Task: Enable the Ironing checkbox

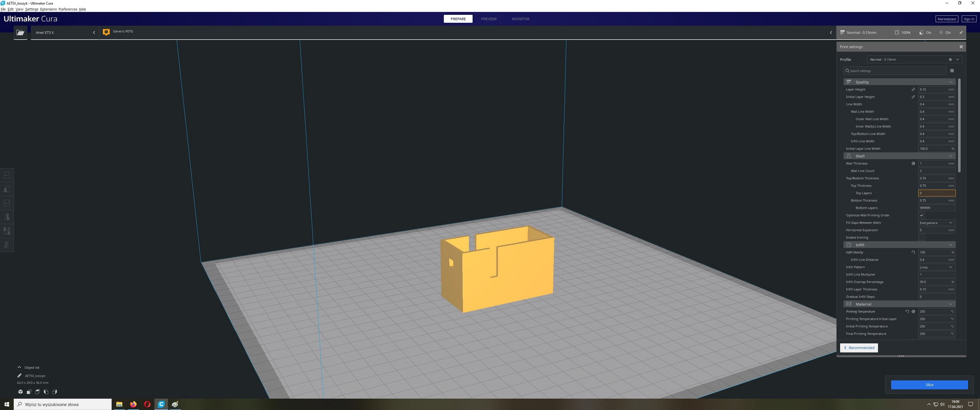Action: click(921, 237)
